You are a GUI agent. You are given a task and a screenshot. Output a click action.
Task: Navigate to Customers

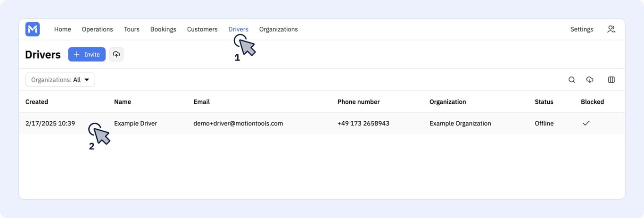tap(202, 29)
